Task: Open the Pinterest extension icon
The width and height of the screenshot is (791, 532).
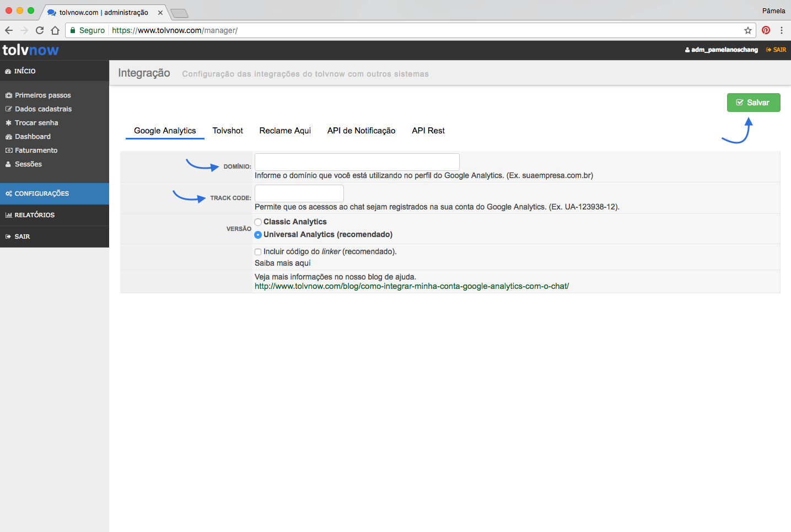Action: coord(766,30)
